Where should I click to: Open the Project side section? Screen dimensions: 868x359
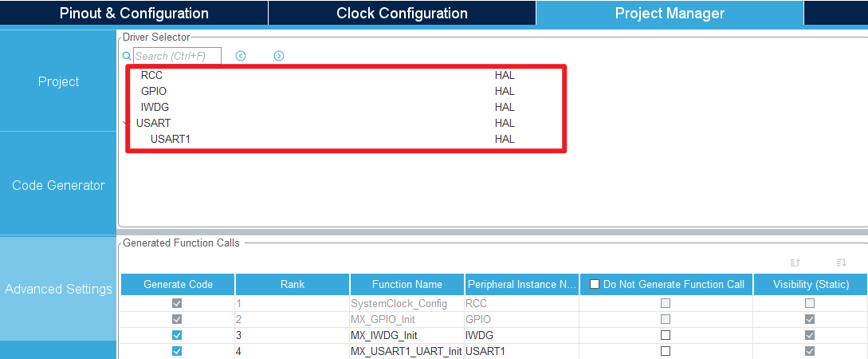coord(59,81)
